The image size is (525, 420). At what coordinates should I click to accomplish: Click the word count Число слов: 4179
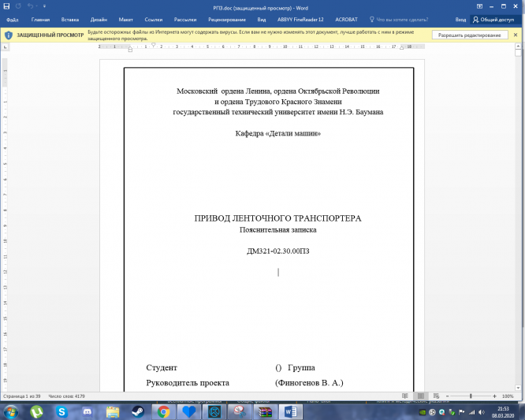[66, 396]
